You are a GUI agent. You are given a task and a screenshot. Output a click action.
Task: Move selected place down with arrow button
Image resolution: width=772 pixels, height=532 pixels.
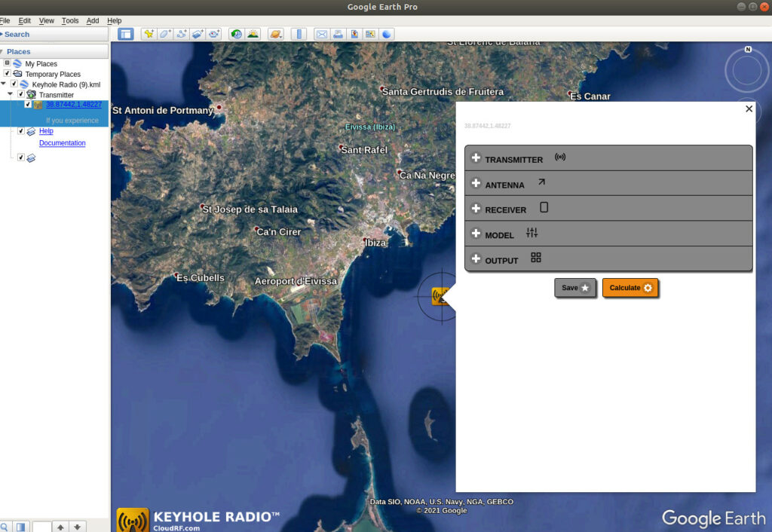[x=78, y=527]
